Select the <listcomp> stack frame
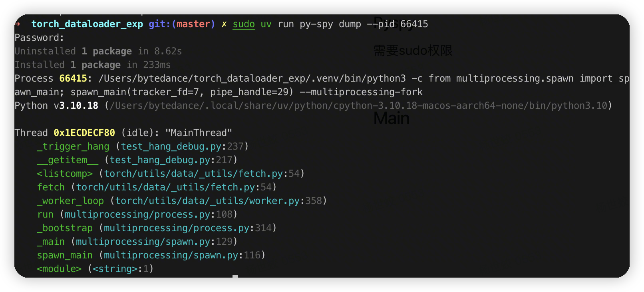 (x=65, y=174)
